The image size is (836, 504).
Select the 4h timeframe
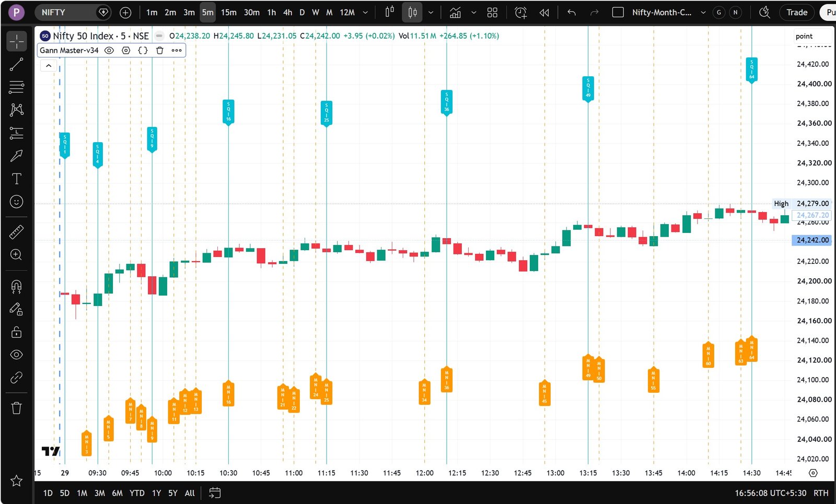coord(288,12)
